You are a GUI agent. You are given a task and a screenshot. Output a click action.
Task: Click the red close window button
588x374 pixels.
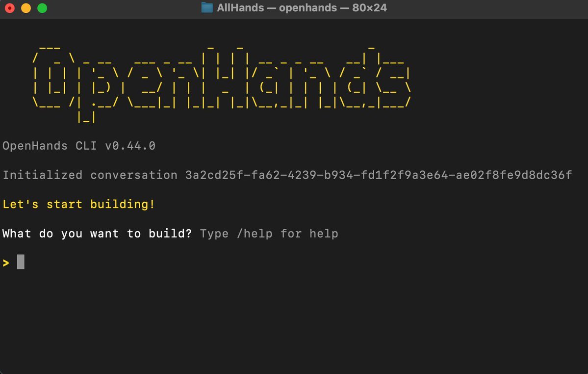click(x=10, y=8)
